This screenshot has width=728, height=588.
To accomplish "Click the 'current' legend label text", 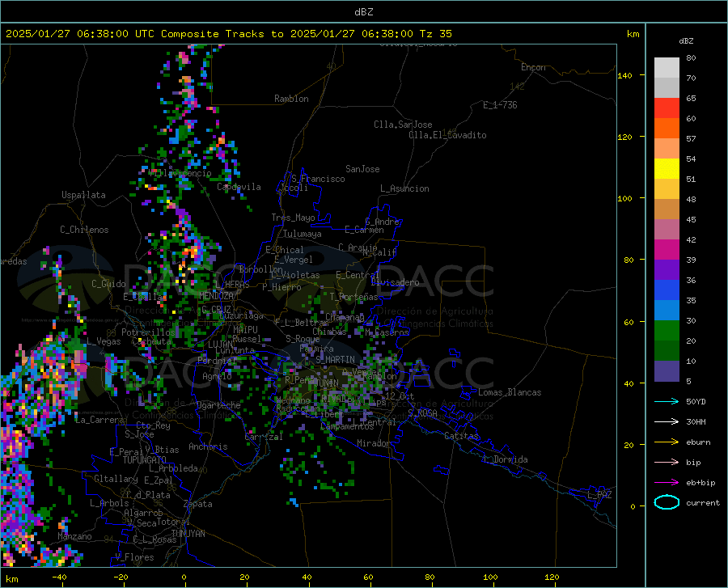I will click(x=703, y=502).
